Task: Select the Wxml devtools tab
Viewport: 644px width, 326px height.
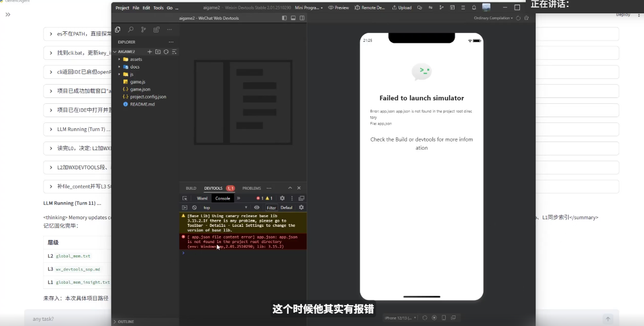Action: [x=202, y=198]
